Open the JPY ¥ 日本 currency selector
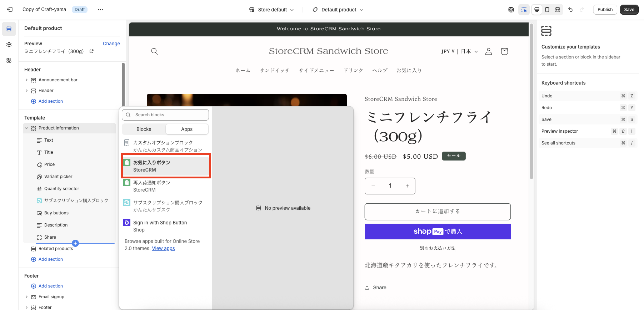Viewport: 644px width, 310px height. pyautogui.click(x=459, y=51)
